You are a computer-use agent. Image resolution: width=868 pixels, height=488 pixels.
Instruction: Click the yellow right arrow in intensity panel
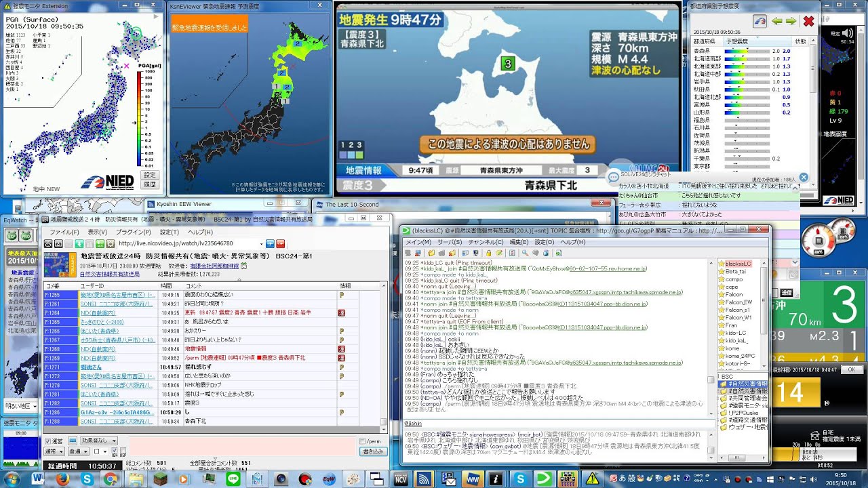(x=791, y=21)
